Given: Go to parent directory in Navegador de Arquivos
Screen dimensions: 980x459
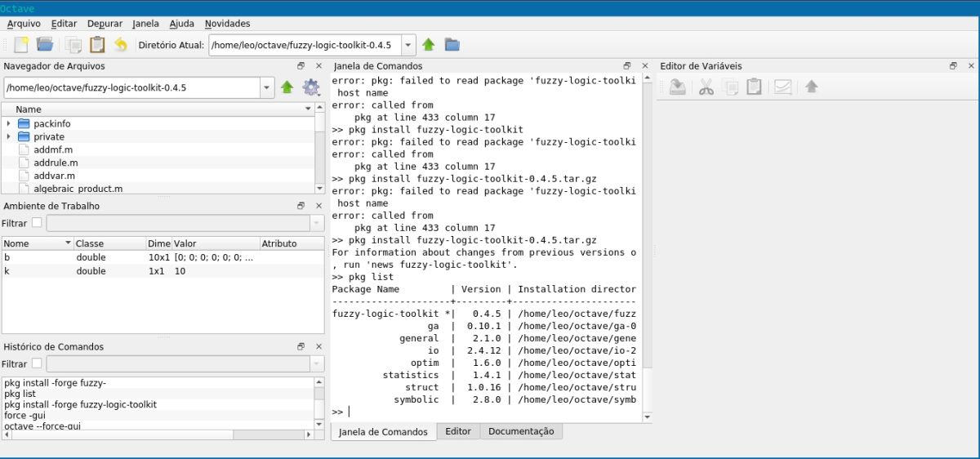Looking at the screenshot, I should [x=287, y=87].
